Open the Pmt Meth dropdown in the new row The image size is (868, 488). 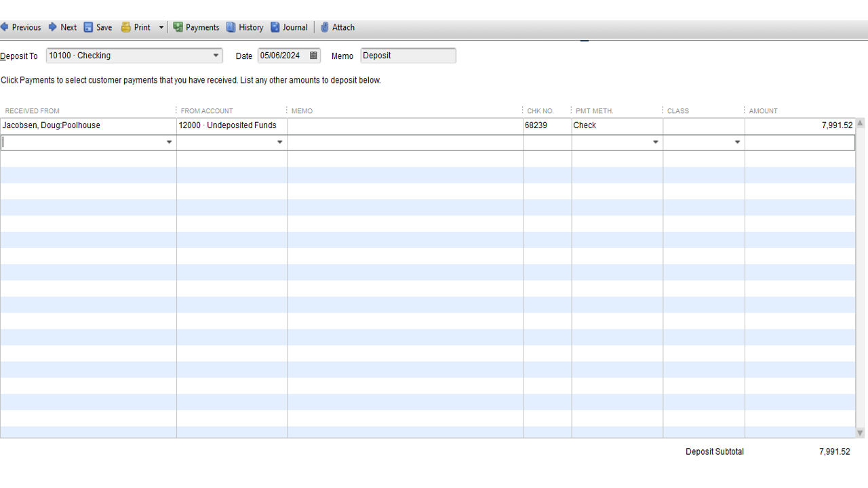[655, 142]
